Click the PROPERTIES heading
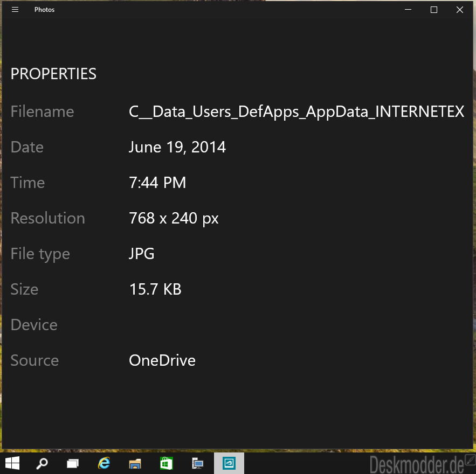 coord(53,74)
